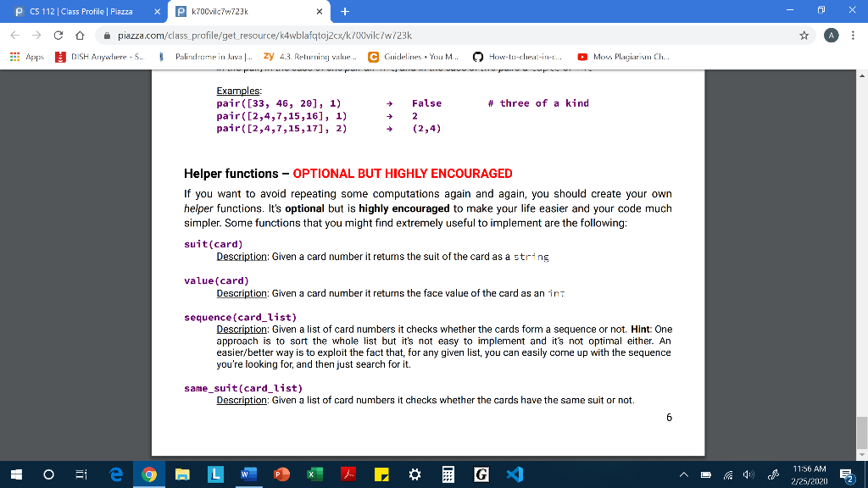Open Action Center notifications
The width and height of the screenshot is (868, 488).
click(x=847, y=474)
